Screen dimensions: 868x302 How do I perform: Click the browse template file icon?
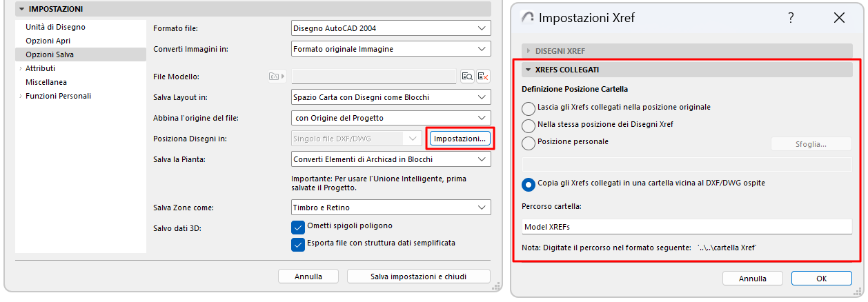467,77
